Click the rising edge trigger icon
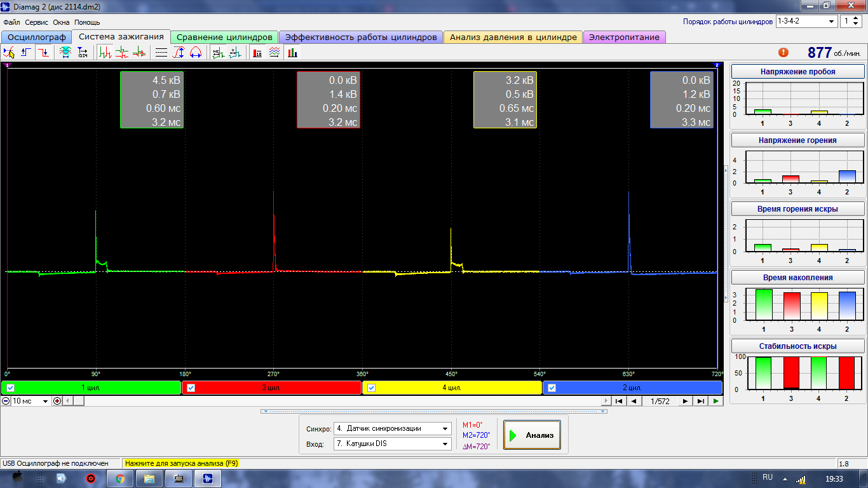This screenshot has height=488, width=868. (x=27, y=53)
